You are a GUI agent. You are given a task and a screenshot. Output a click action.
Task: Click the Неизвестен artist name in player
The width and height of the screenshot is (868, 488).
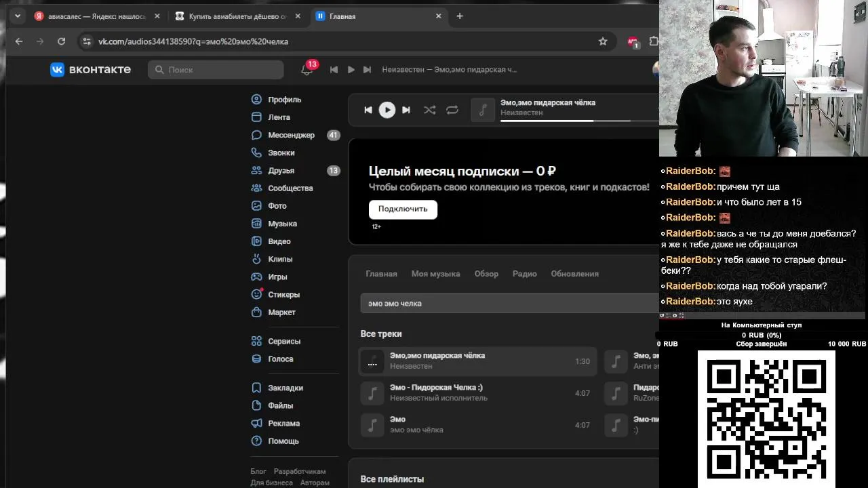point(521,113)
